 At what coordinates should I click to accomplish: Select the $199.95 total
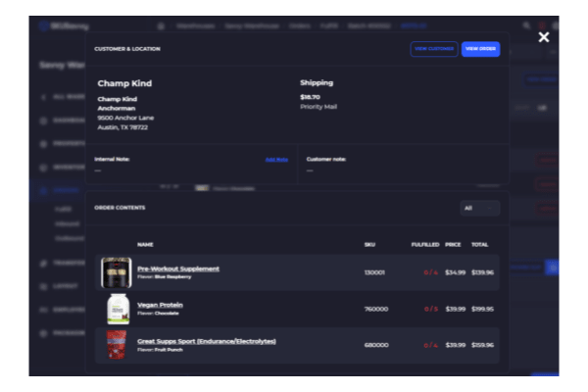482,309
